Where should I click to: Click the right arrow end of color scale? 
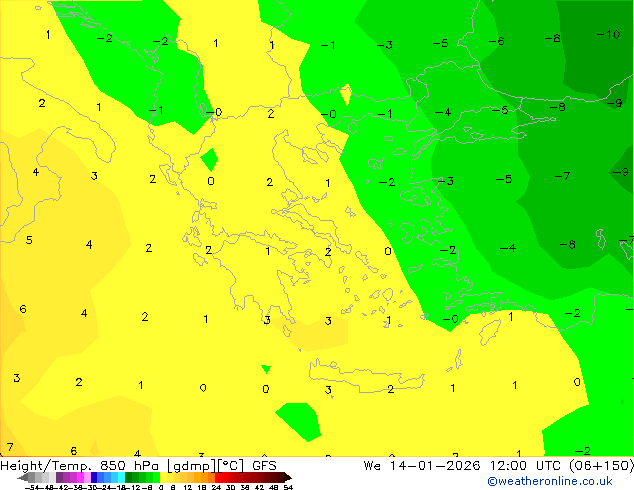pos(287,478)
